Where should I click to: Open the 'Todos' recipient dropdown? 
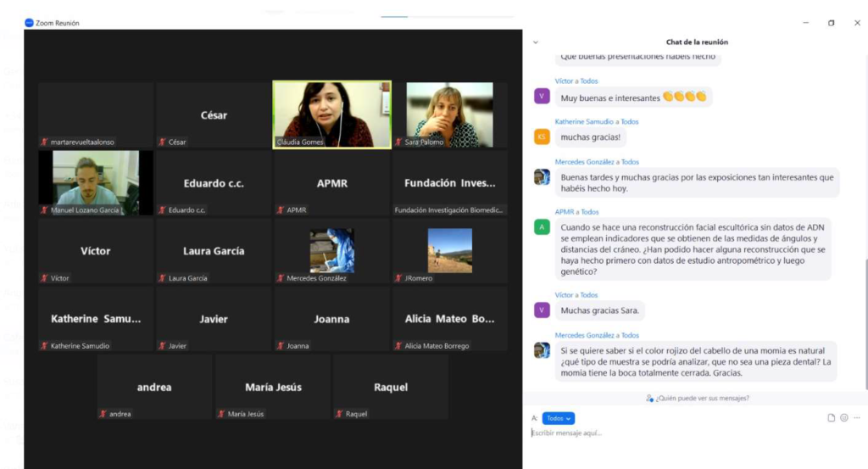[x=558, y=418]
